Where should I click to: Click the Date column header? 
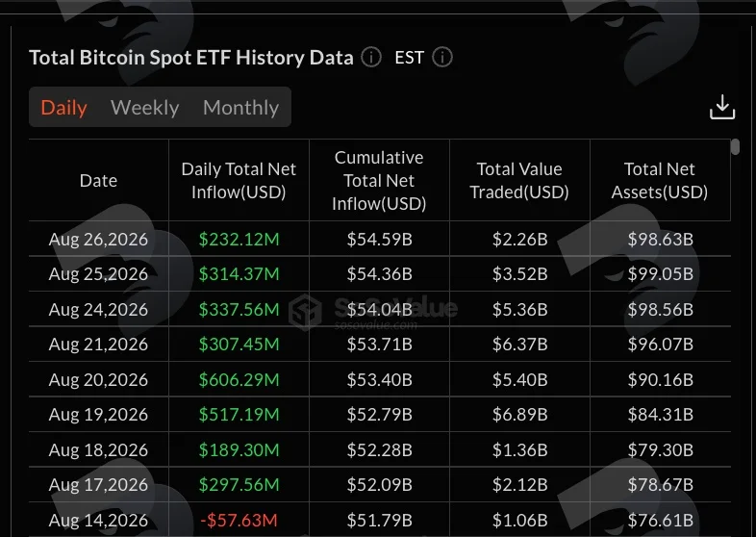[98, 181]
